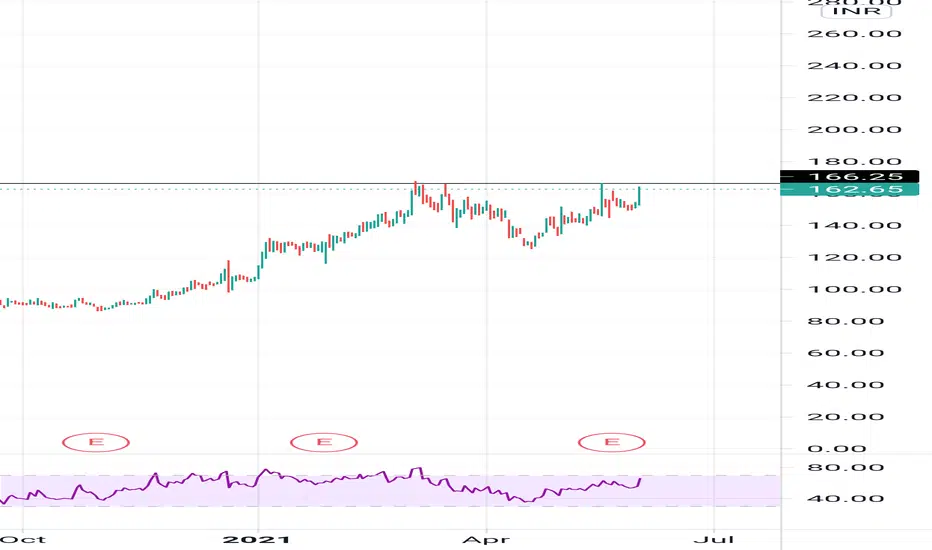Open the leftmost earnings E marker near October
Screen dimensions: 932x550
coord(96,442)
